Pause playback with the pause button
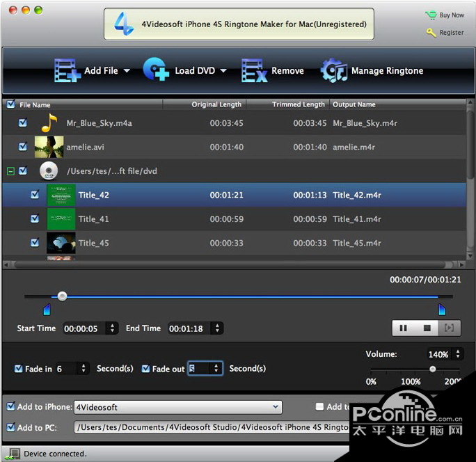Viewport: 476px width, 462px height. (x=403, y=328)
